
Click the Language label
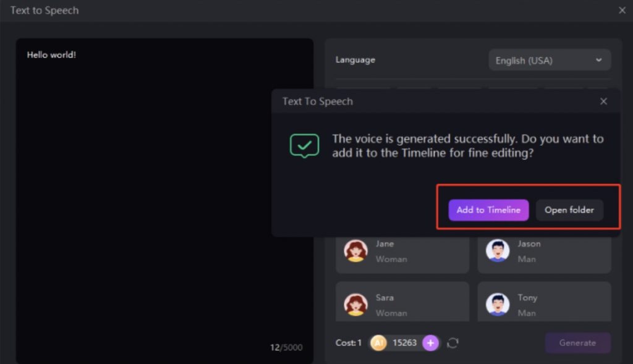click(355, 60)
